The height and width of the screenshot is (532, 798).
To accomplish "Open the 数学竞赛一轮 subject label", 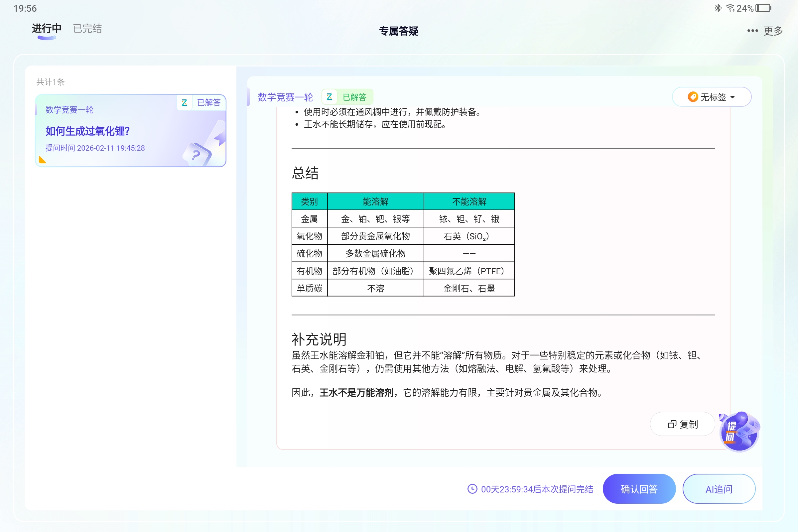I will coord(285,97).
